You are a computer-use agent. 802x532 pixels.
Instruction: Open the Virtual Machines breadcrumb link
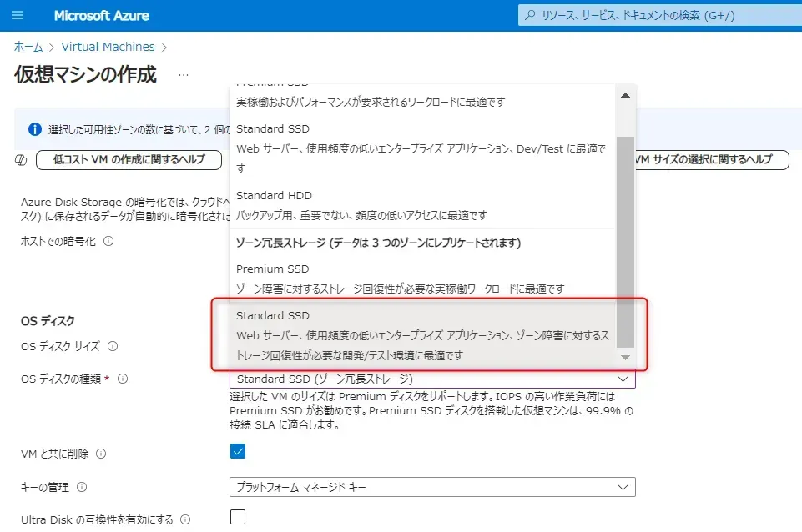[108, 47]
